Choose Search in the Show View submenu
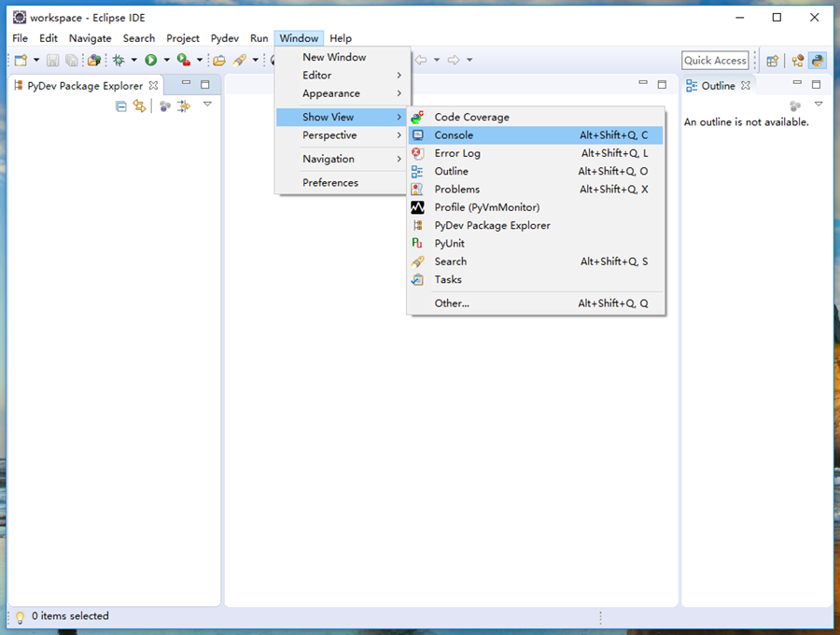Screen dimensions: 840x635 click(536, 261)
